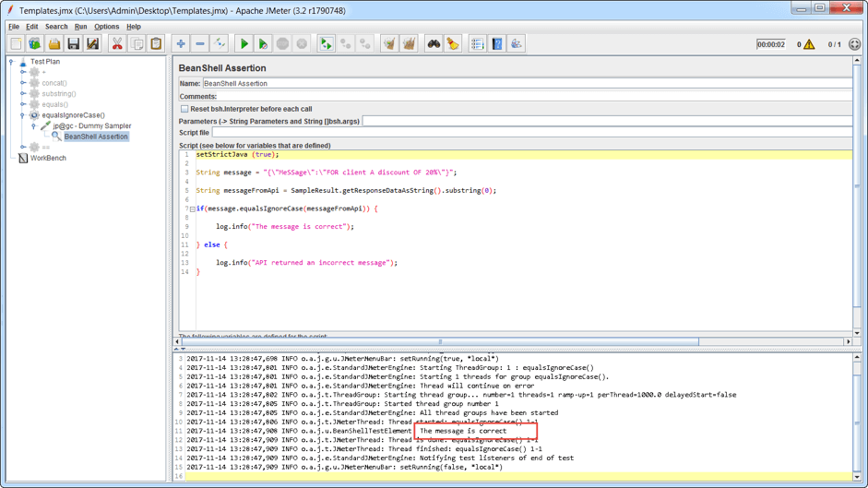Expand all nodes with plus icon

pos(181,43)
